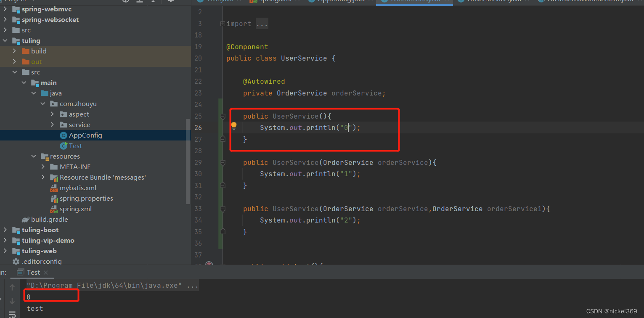Click the println("2") statement
The image size is (644, 318).
(x=310, y=220)
